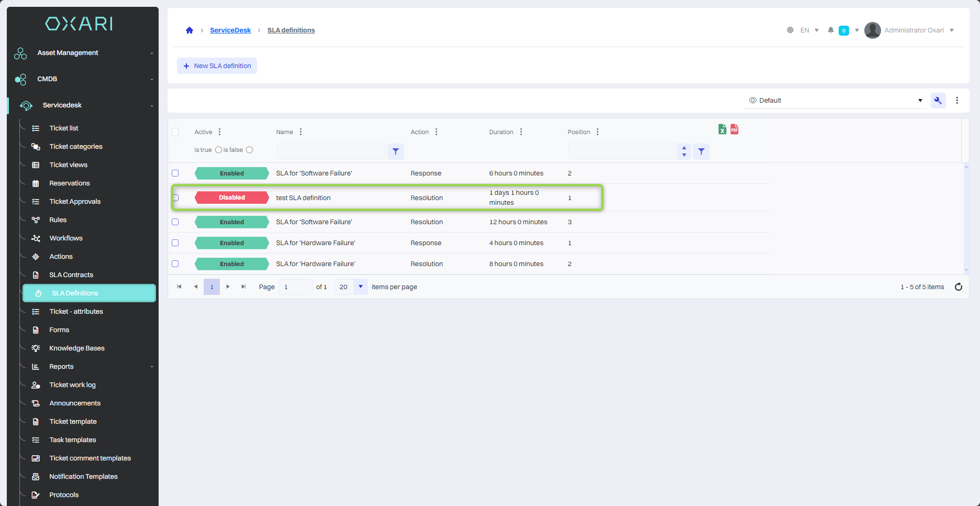Click the New SLA definition button
Screen dimensions: 980x506
click(x=217, y=66)
